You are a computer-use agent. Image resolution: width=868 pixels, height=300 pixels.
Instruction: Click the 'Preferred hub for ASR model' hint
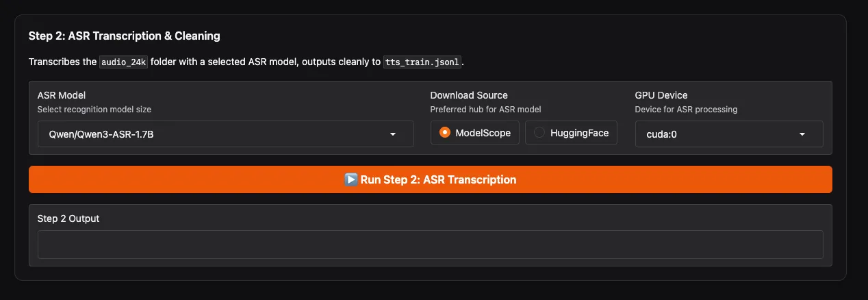486,110
